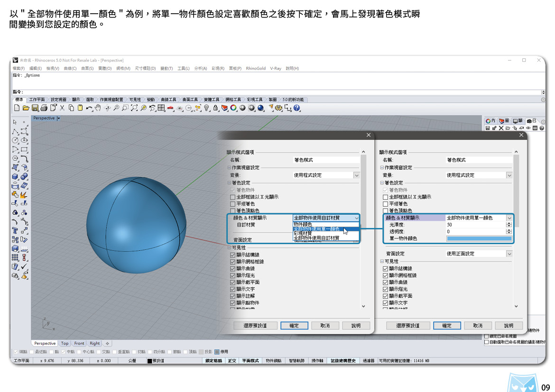Click the Explode icon in left sidebar
Image resolution: width=555 pixels, height=392 pixels.
pyautogui.click(x=24, y=195)
